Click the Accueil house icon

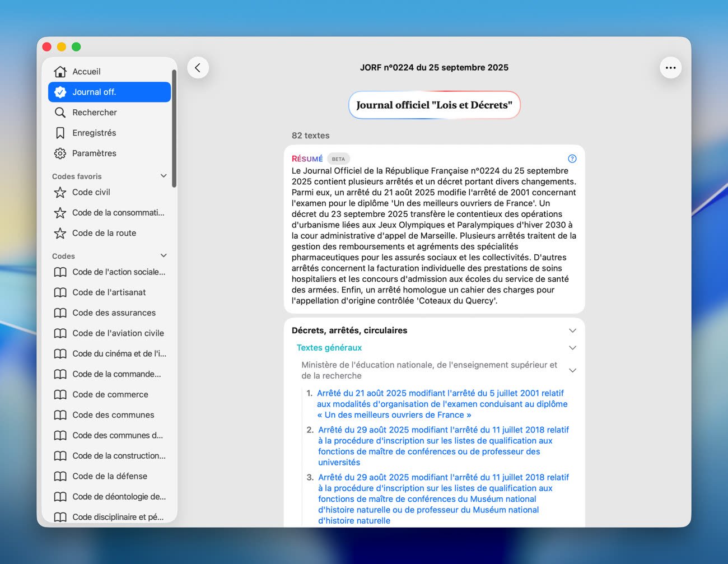point(60,72)
